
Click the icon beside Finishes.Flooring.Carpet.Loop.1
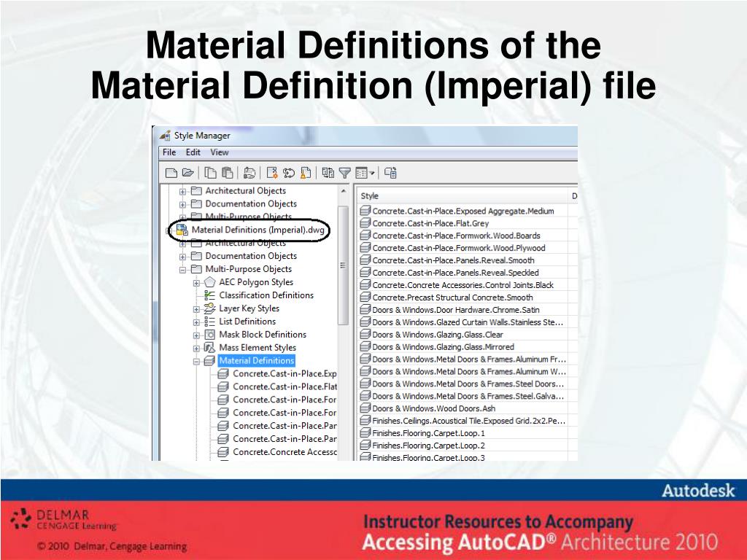pyautogui.click(x=365, y=433)
